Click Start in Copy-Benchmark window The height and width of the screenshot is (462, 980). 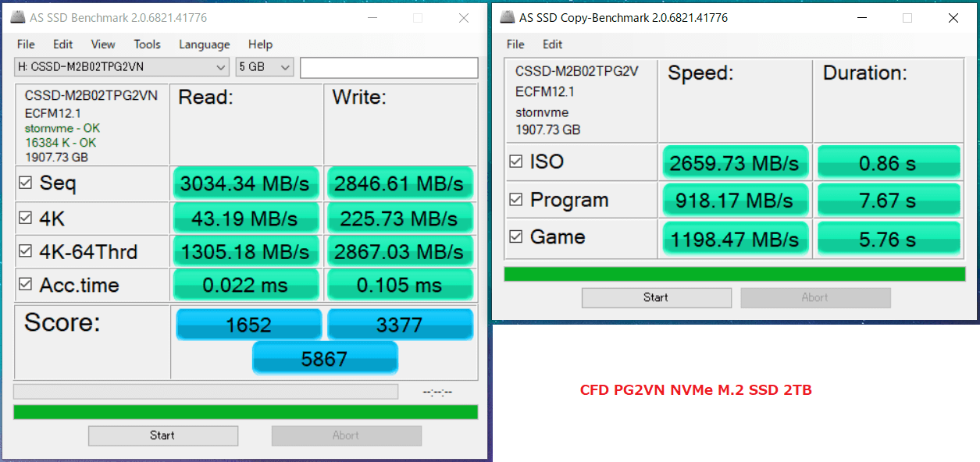point(656,297)
